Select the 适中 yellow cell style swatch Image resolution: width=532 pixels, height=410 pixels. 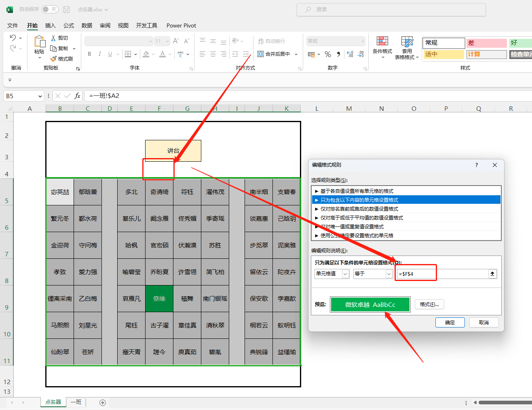tap(443, 54)
